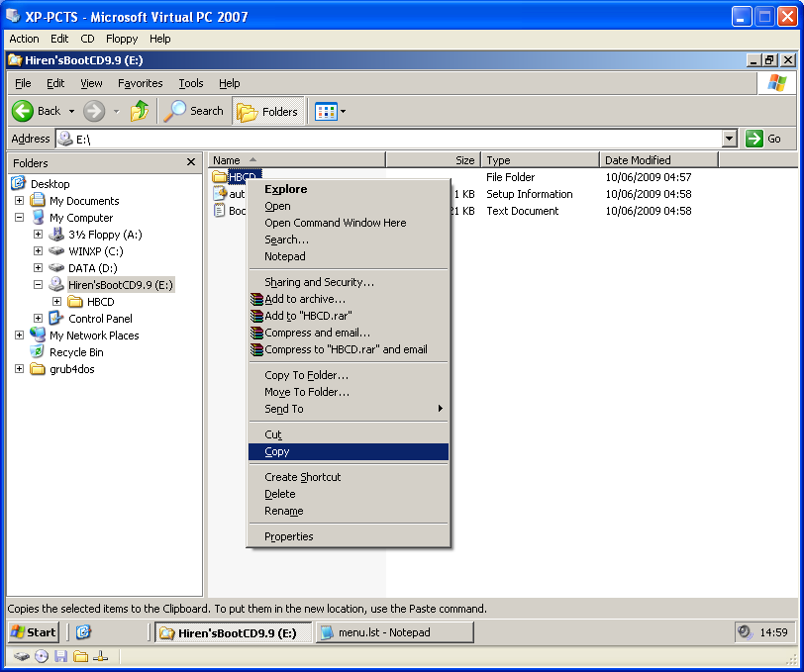Switch to menu.lst - Notepad taskbar button

[394, 632]
